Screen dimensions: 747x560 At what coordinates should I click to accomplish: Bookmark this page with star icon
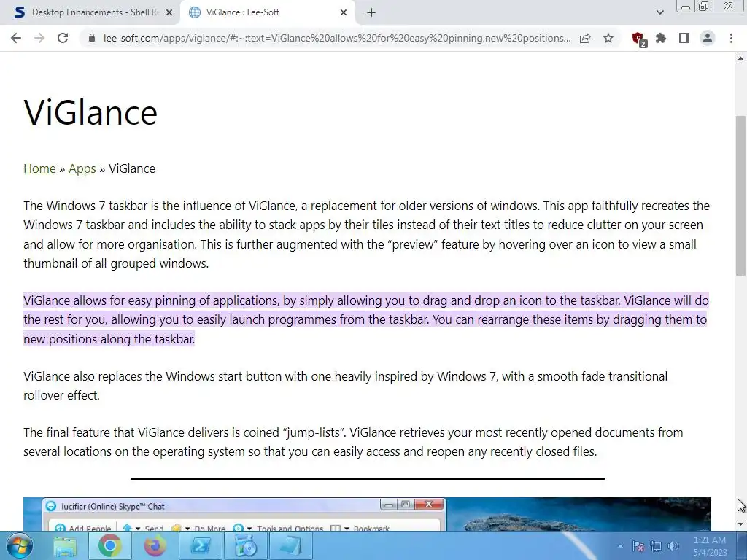[608, 38]
